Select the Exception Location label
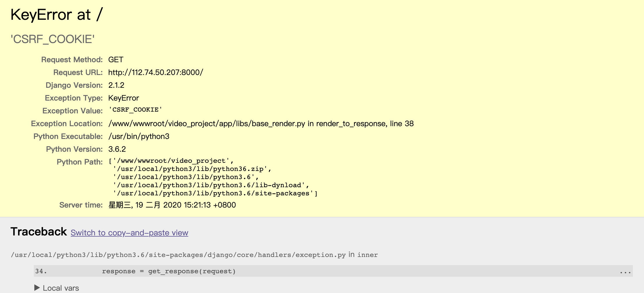Viewport: 644px width, 293px height. (67, 124)
